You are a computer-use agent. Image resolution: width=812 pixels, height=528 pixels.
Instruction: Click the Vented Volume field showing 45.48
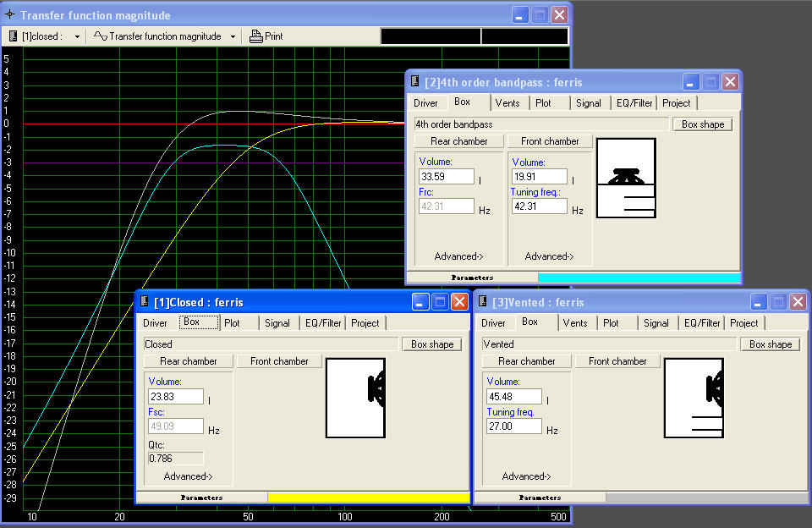point(513,397)
